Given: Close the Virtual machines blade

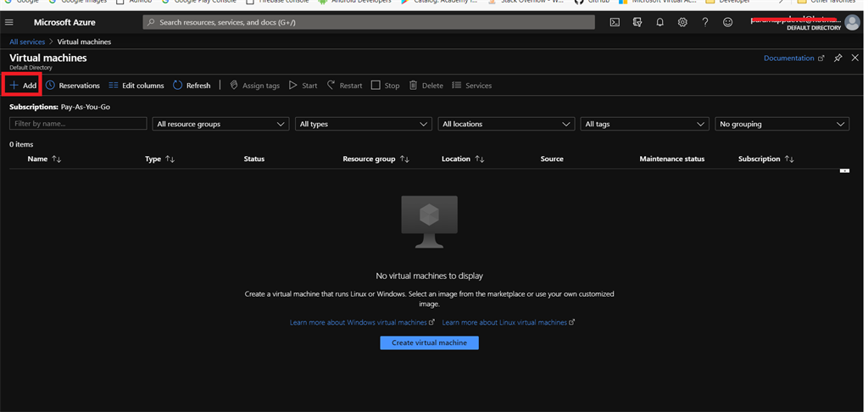Looking at the screenshot, I should click(x=854, y=58).
